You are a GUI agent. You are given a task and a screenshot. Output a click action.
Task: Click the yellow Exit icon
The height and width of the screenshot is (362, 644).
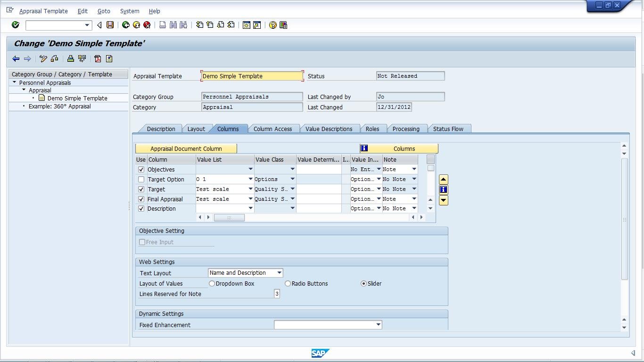136,25
